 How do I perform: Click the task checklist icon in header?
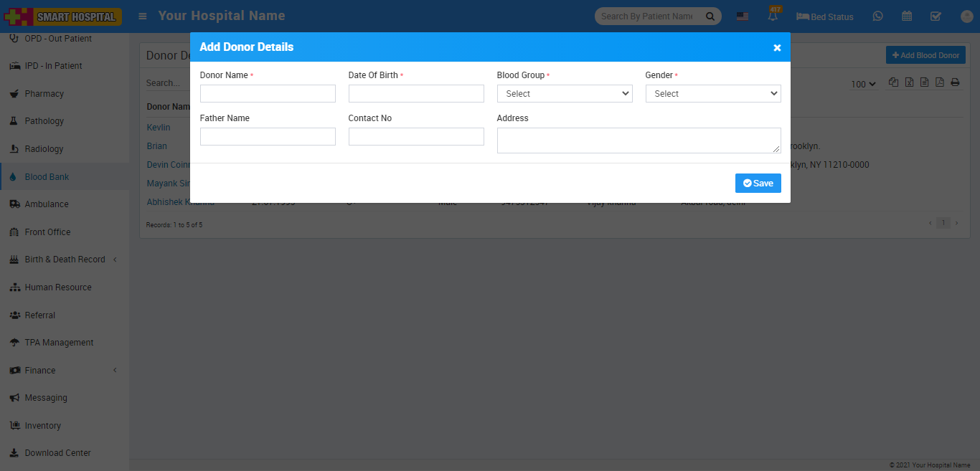pyautogui.click(x=936, y=16)
